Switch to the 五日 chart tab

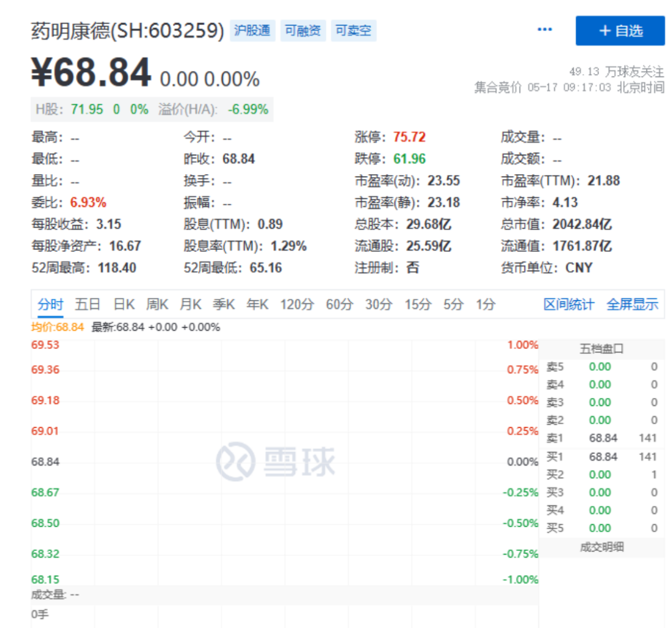(88, 305)
